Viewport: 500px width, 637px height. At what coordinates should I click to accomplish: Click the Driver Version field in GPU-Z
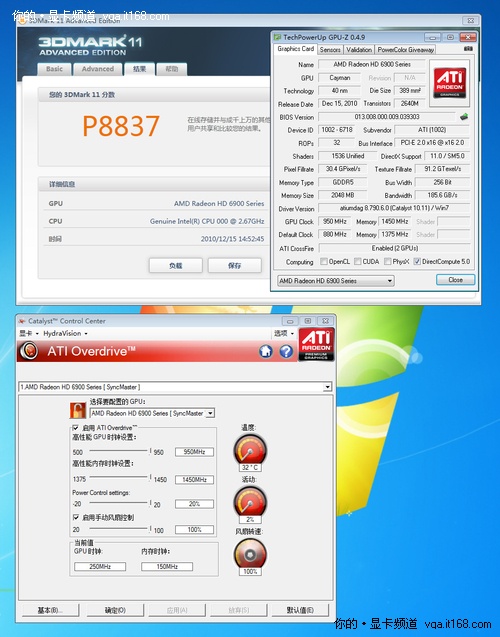[x=394, y=208]
